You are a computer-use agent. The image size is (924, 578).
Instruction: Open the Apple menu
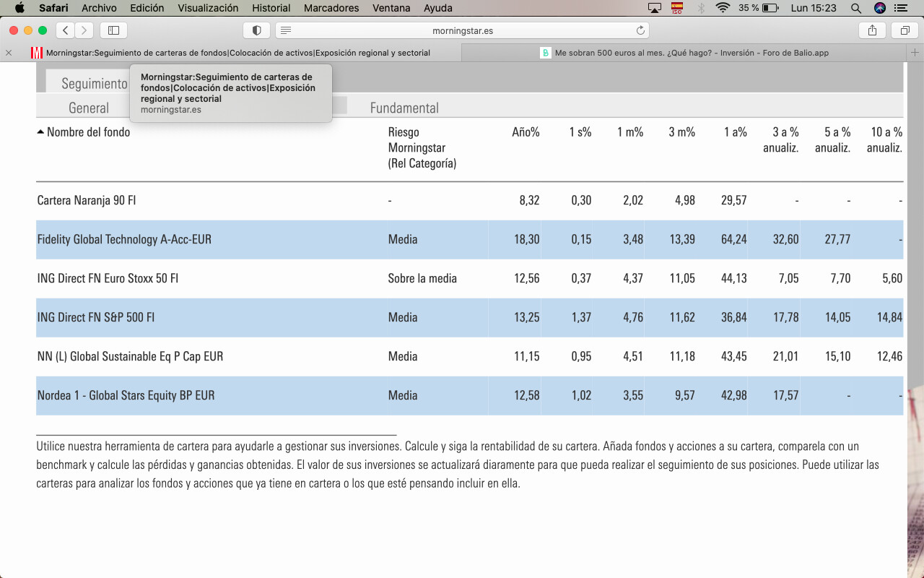(x=19, y=8)
